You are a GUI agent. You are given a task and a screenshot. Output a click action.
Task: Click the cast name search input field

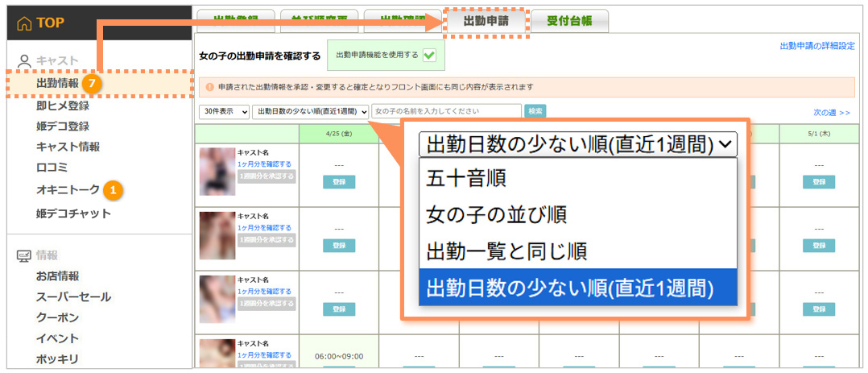(x=445, y=111)
